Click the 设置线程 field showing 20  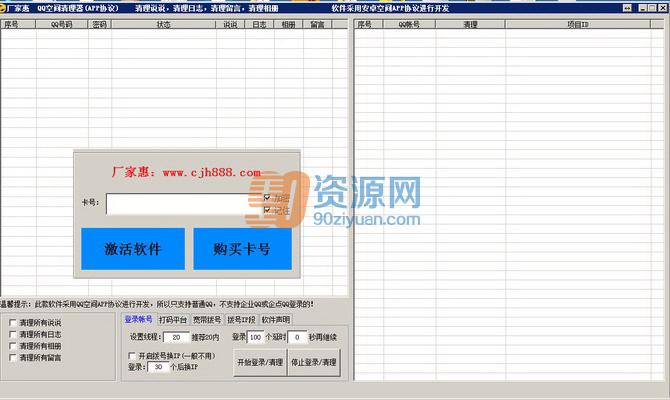tap(176, 337)
